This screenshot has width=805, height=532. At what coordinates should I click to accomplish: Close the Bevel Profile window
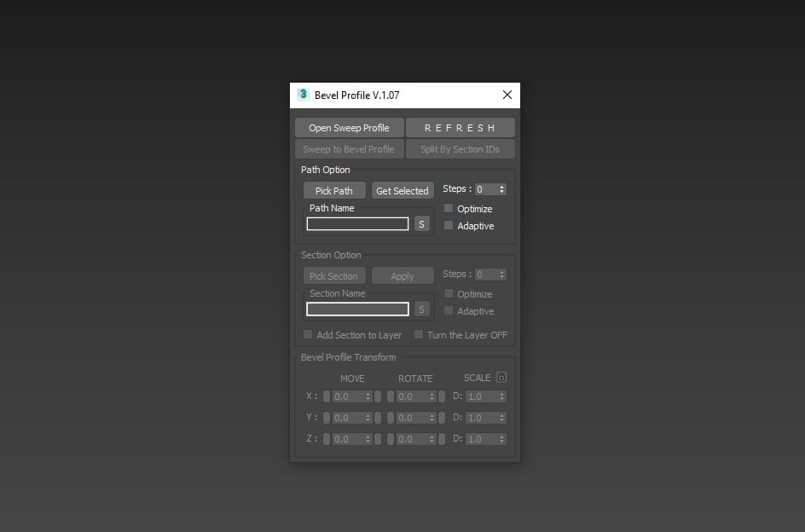[507, 95]
